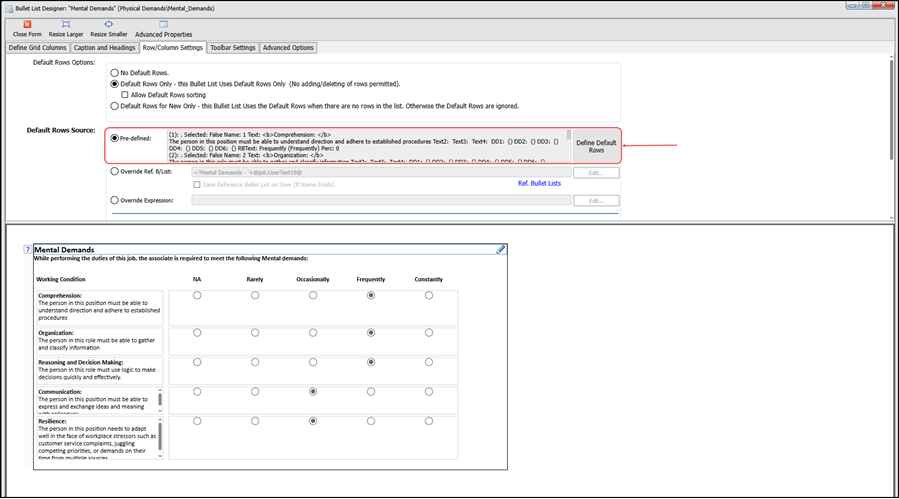Select Occasionally for Resilience
The image size is (899, 499).
point(313,421)
